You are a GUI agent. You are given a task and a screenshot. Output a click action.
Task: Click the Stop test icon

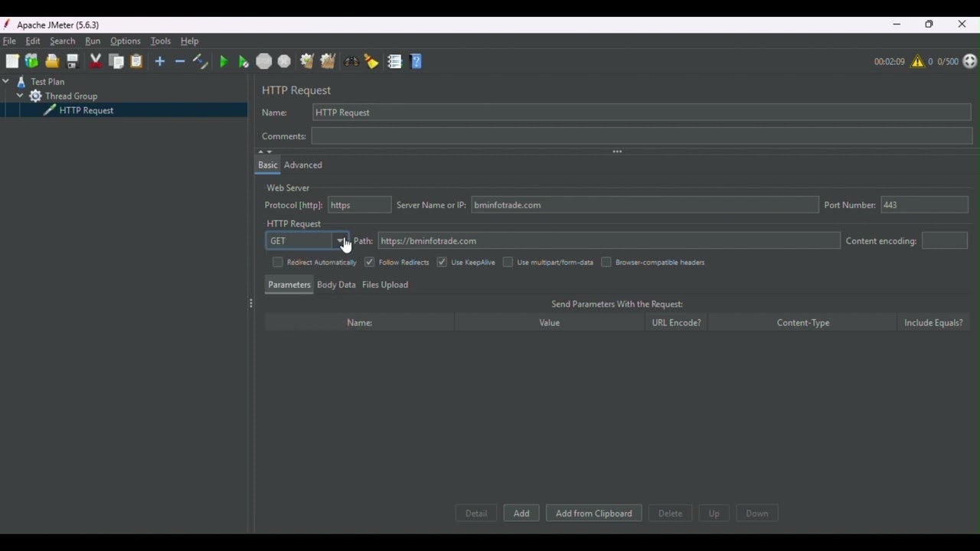(x=264, y=61)
